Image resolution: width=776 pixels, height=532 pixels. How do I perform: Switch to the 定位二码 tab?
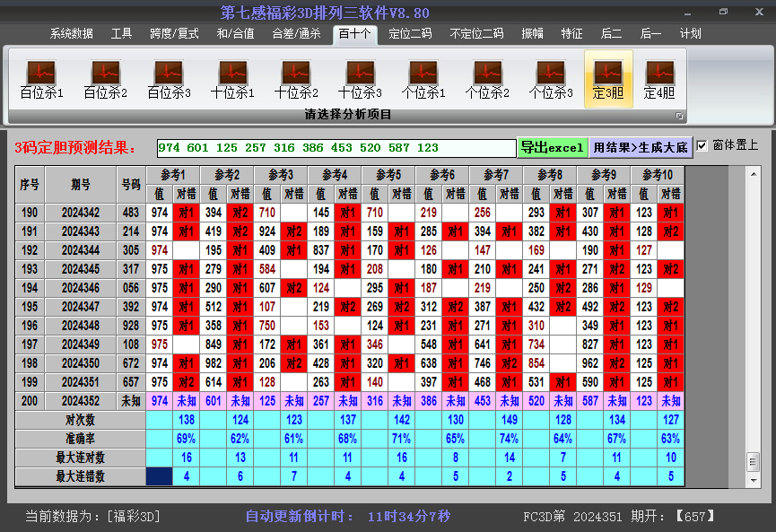410,34
